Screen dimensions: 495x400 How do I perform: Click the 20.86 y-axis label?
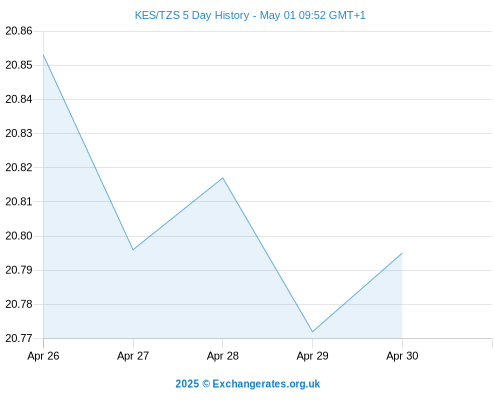[x=19, y=31]
